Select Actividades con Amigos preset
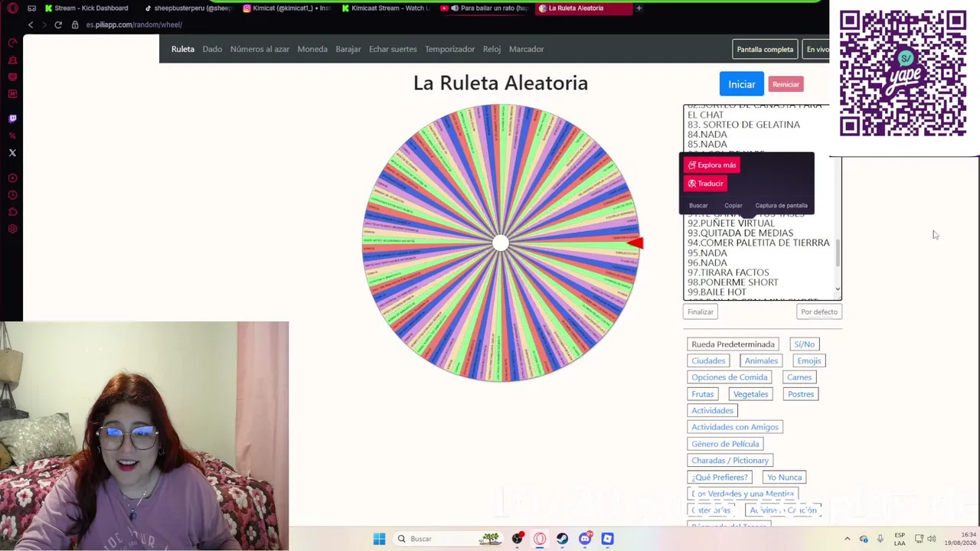980x551 pixels. [x=735, y=427]
